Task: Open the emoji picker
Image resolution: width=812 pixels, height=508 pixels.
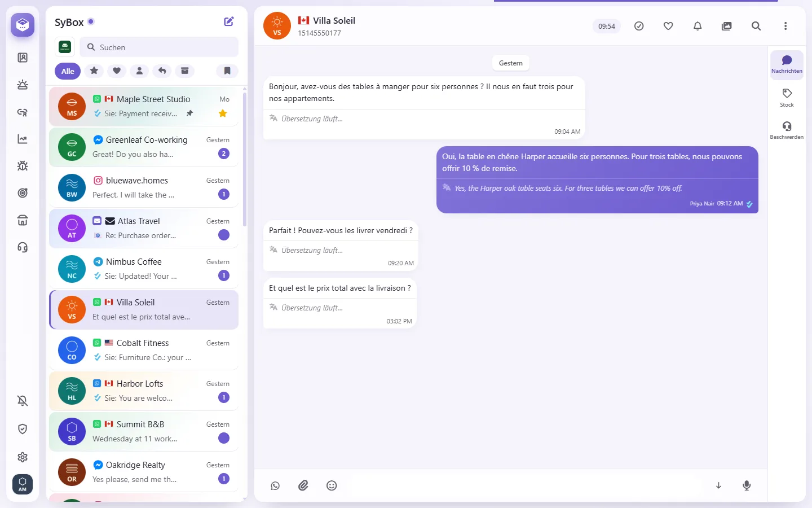Action: click(332, 485)
